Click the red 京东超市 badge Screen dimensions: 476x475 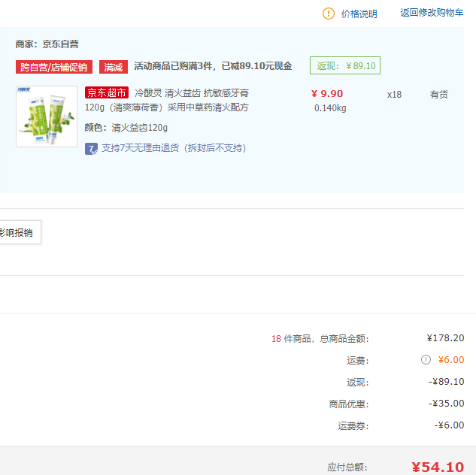(107, 93)
